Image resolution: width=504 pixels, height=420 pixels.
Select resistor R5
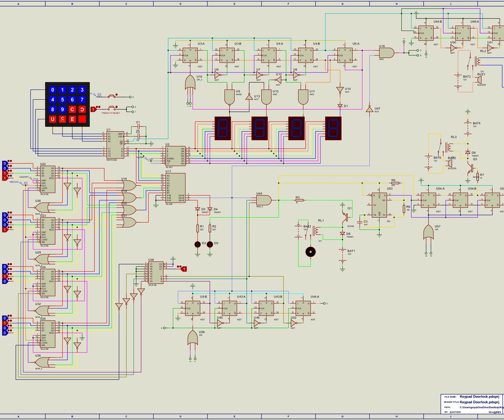pos(395,183)
